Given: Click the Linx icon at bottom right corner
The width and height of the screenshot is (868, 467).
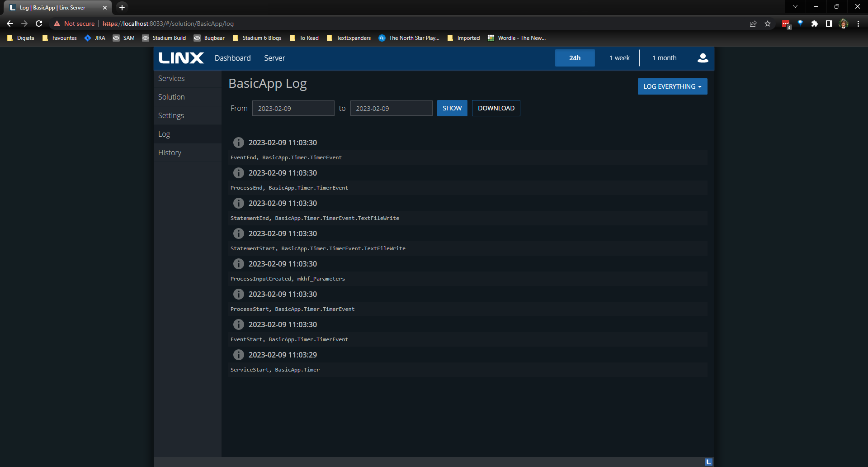Looking at the screenshot, I should pos(708,462).
